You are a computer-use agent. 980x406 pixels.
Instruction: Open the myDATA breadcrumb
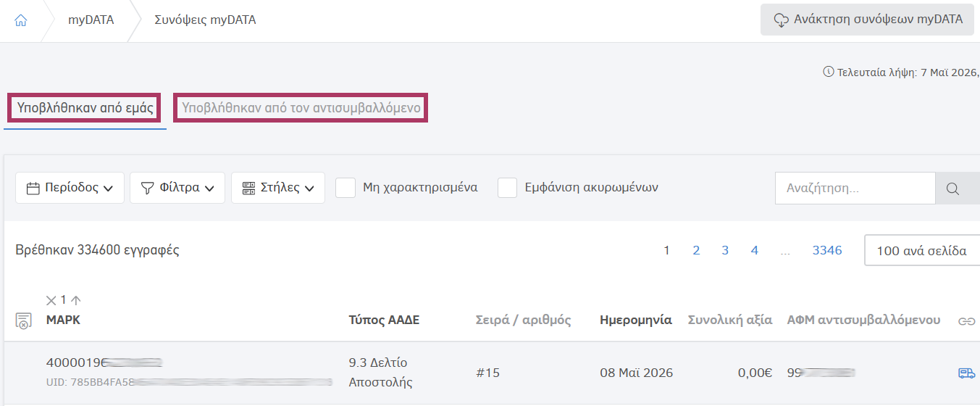(91, 20)
